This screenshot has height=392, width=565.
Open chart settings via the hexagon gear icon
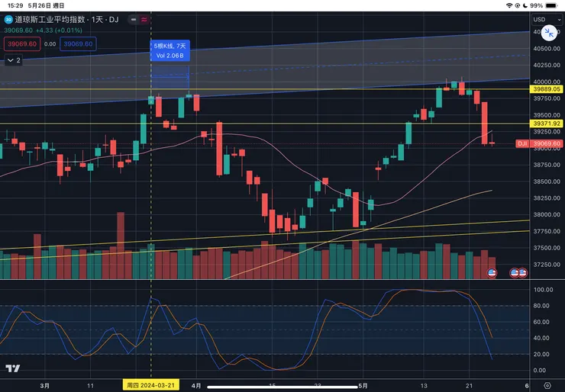tap(547, 386)
